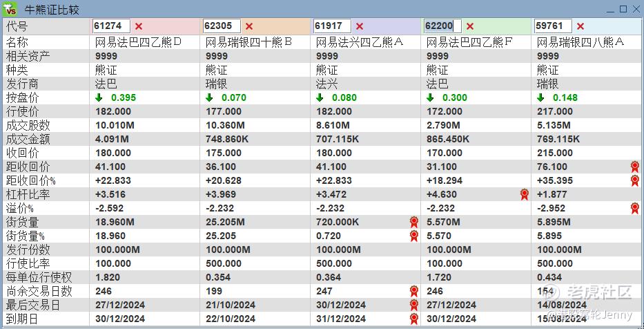Screen dimensions: 644x329
Task: Click the outstanding quantity 25.205M
Action: (225, 222)
